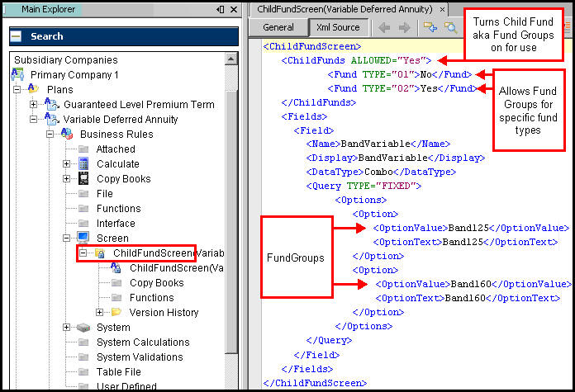
Task: Click the back arrow in editor toolbar
Action: click(384, 27)
